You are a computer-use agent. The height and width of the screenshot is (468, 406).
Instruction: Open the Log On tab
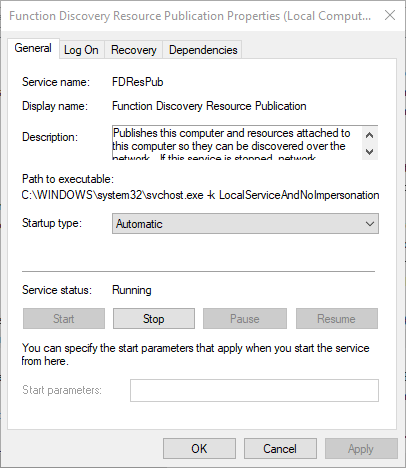(81, 50)
